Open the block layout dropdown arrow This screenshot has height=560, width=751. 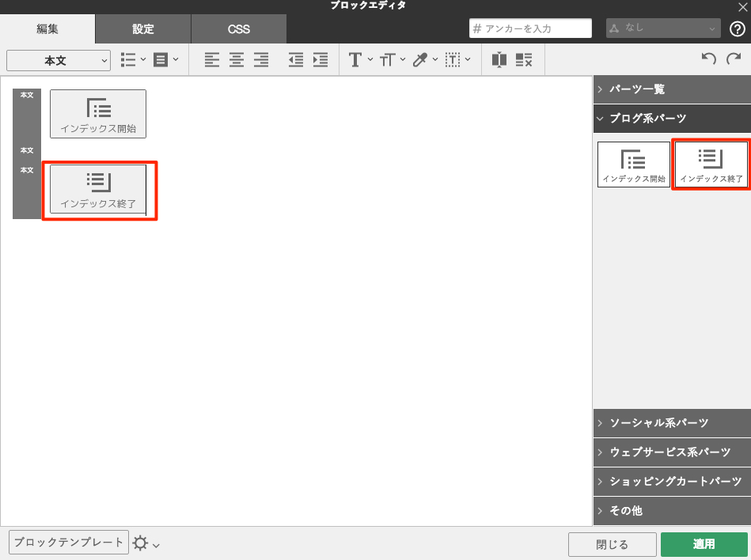pyautogui.click(x=176, y=60)
